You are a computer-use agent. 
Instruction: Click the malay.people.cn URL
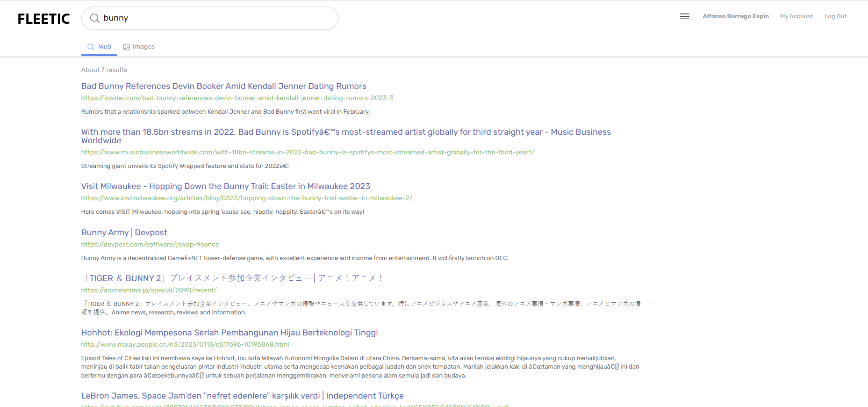(x=185, y=345)
